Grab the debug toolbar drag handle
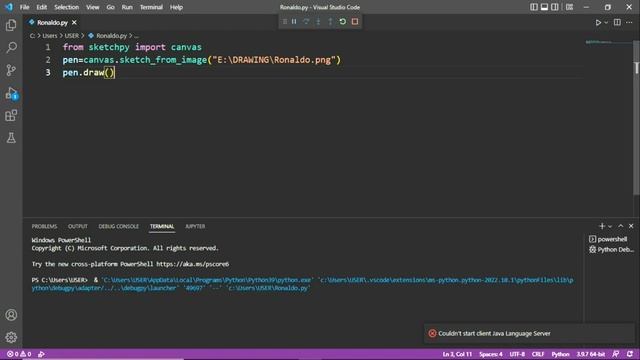 pyautogui.click(x=284, y=22)
